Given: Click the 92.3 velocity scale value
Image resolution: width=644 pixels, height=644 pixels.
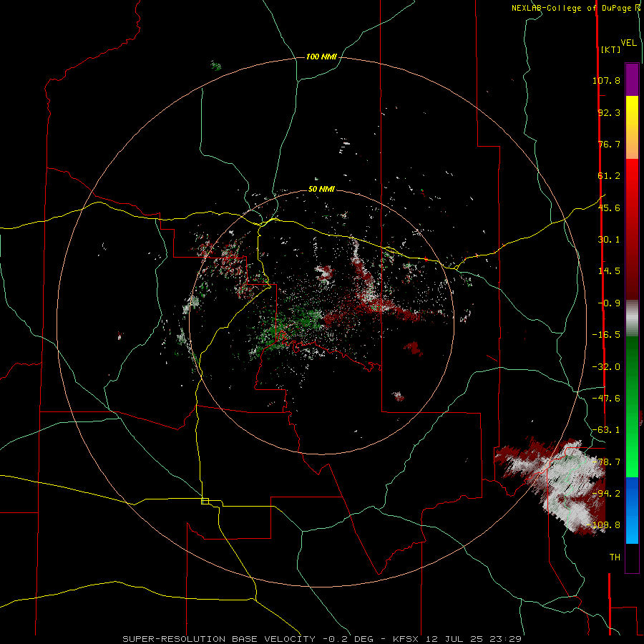Looking at the screenshot, I should [609, 112].
